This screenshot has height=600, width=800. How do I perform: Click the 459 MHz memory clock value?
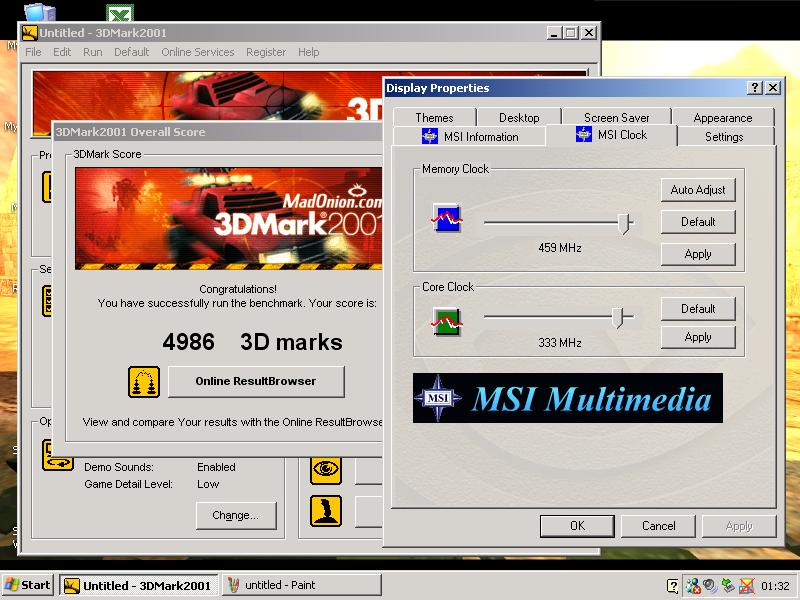coord(560,248)
